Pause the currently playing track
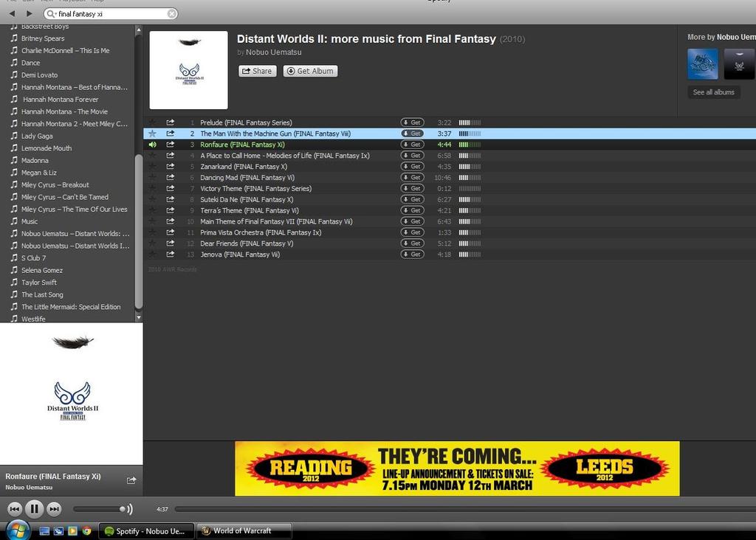 [34, 508]
